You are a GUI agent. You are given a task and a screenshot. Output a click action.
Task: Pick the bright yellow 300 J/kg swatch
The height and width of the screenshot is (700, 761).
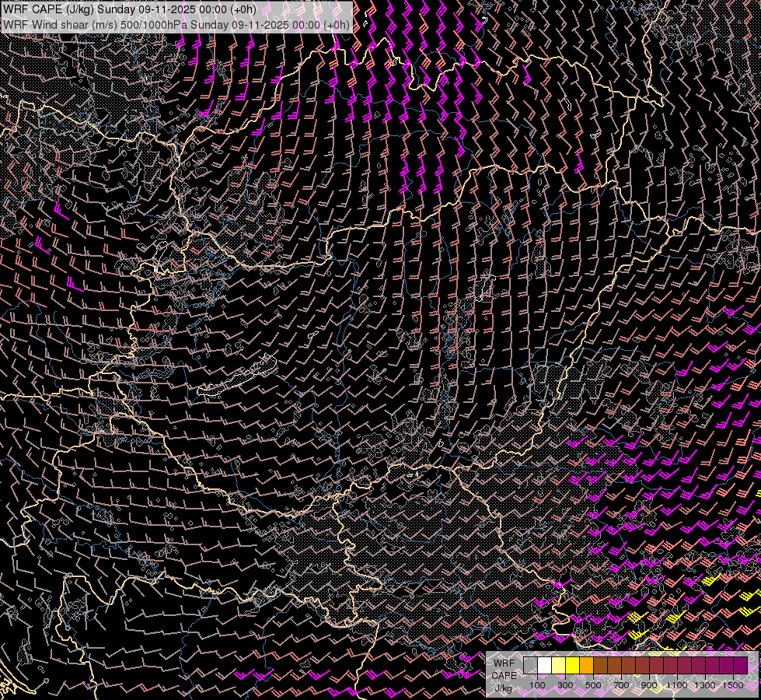[x=572, y=666]
